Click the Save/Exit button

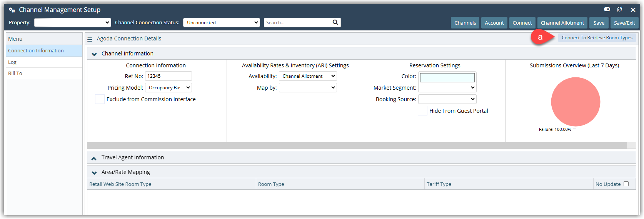[624, 23]
